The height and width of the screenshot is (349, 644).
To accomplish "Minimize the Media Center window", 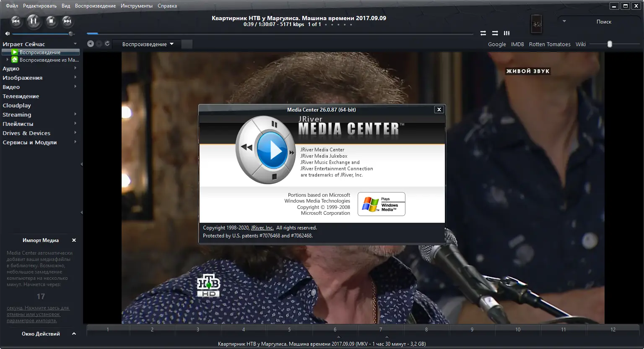I will click(x=614, y=6).
